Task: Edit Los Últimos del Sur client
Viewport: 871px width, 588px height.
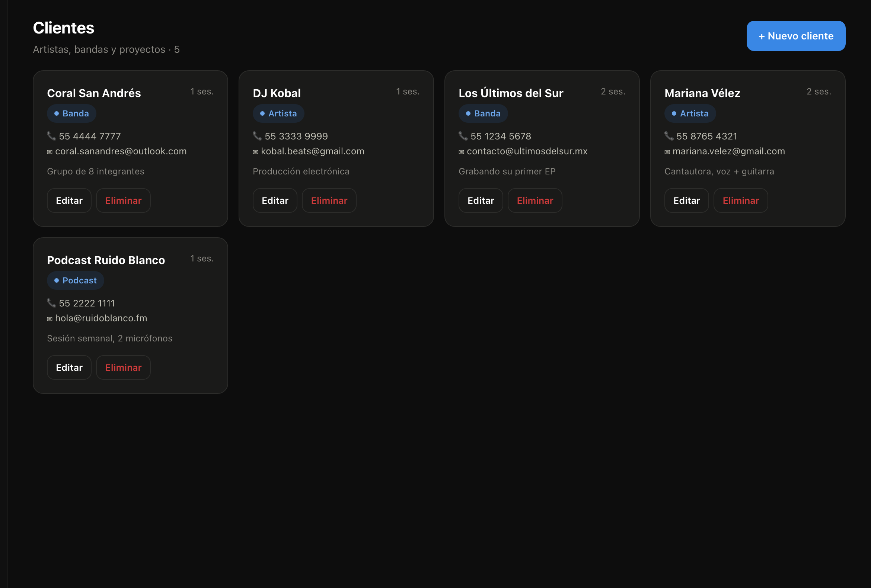Action: (x=481, y=200)
